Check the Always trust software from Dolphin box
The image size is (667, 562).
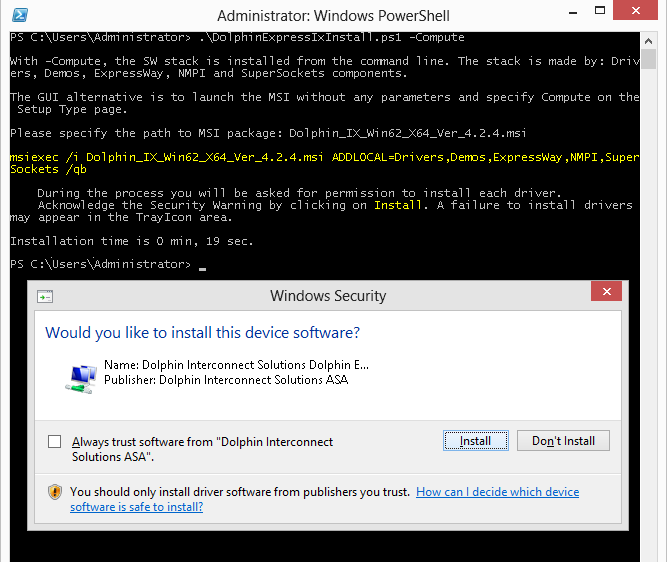point(54,442)
